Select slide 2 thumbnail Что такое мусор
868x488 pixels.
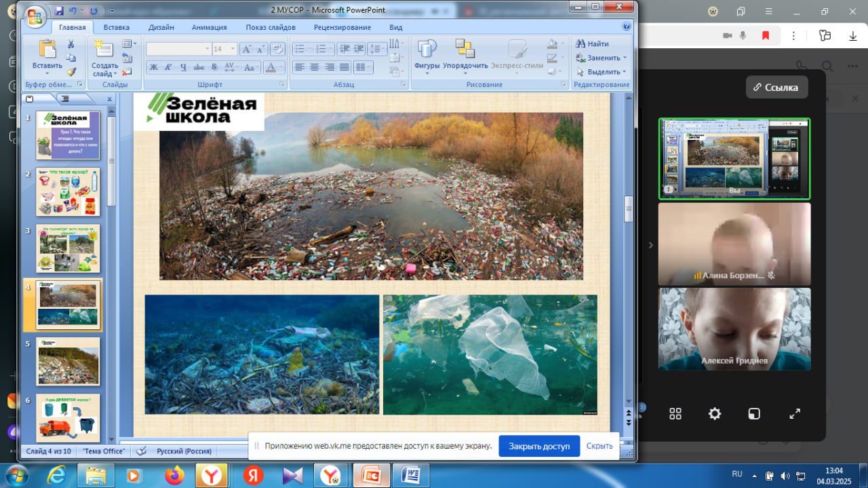[68, 192]
